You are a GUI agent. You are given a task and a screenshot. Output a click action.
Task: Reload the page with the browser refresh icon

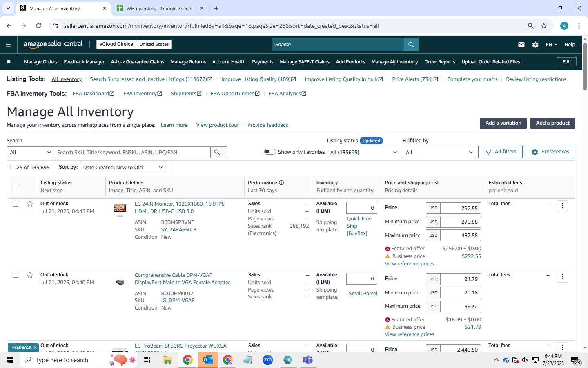click(38, 26)
